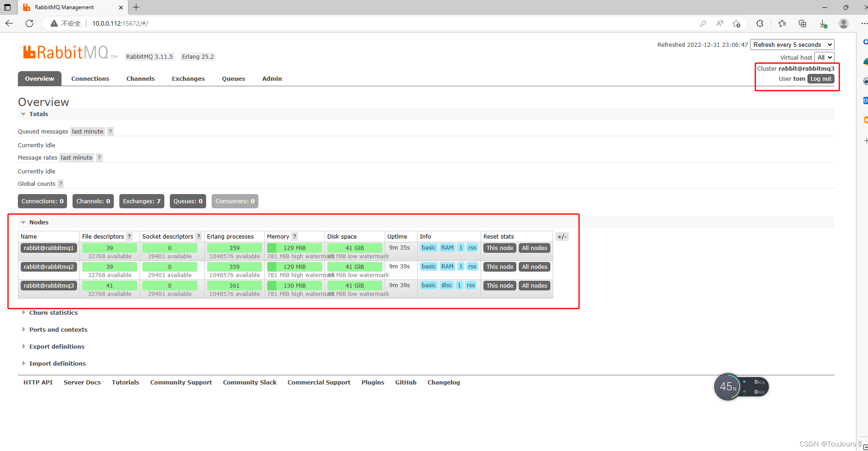Open the favorites list icon
Image resolution: width=868 pixels, height=451 pixels.
(x=782, y=23)
